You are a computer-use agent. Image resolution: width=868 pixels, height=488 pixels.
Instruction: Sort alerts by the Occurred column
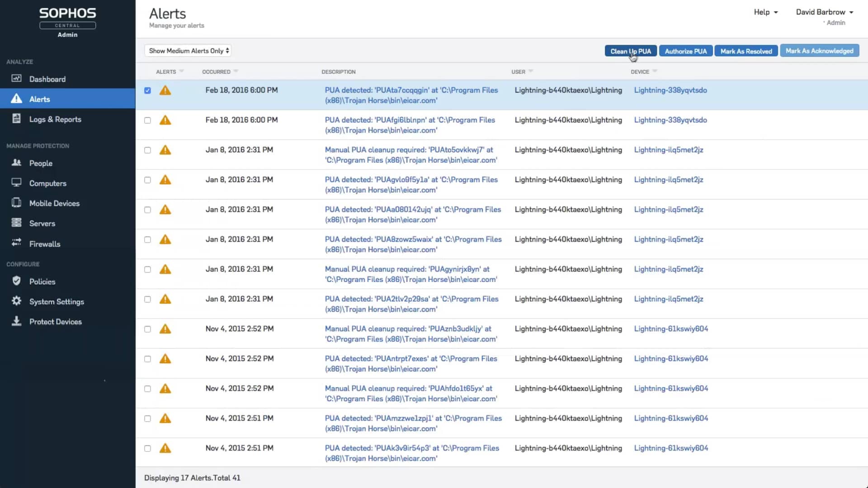coord(219,71)
